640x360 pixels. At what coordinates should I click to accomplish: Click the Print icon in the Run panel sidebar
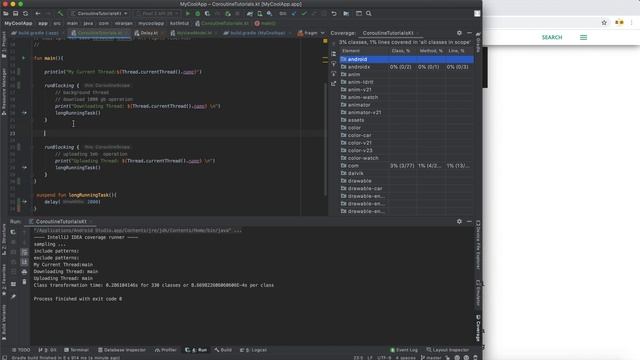[24, 272]
